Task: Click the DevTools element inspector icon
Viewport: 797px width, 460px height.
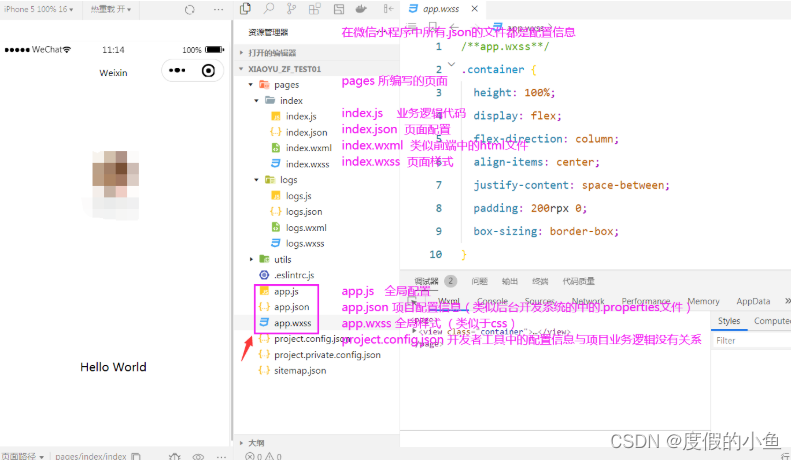Action: coord(413,301)
